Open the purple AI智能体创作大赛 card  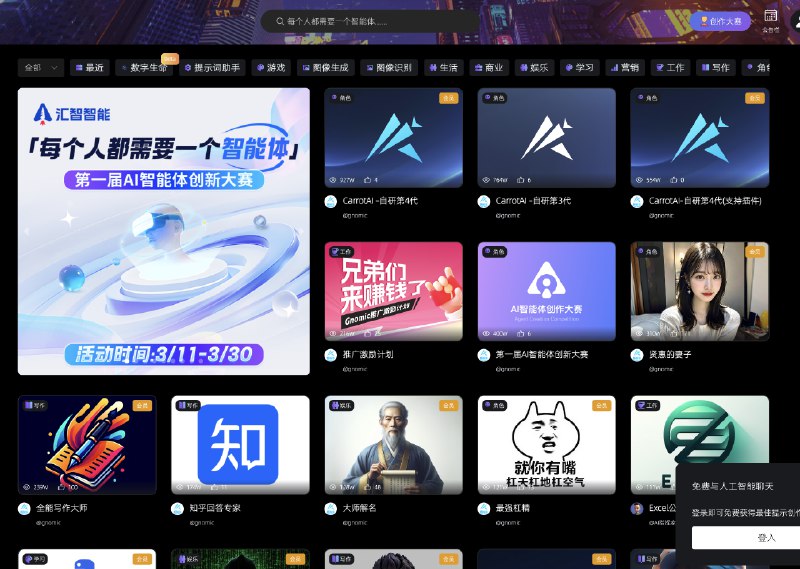(x=546, y=291)
